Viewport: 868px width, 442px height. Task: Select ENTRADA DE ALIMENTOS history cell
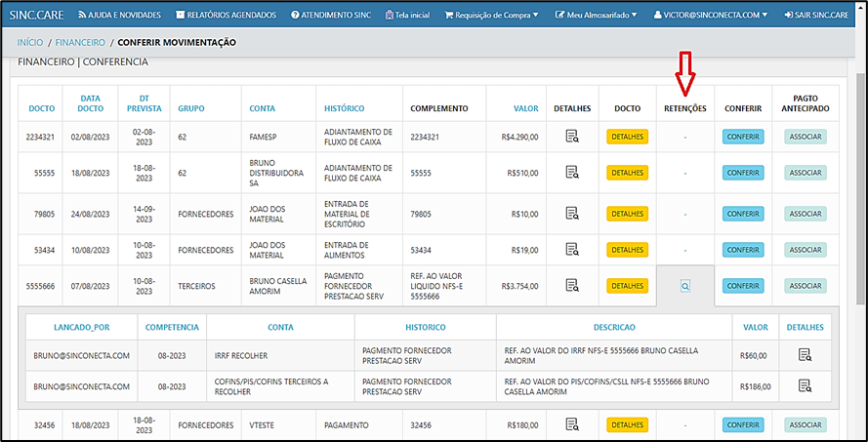coord(359,250)
